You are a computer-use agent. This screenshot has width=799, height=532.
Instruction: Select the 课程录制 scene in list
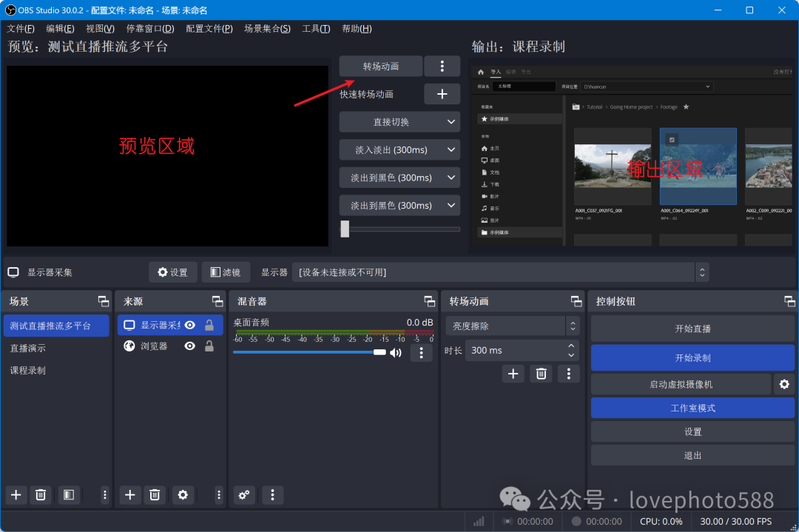(28, 370)
